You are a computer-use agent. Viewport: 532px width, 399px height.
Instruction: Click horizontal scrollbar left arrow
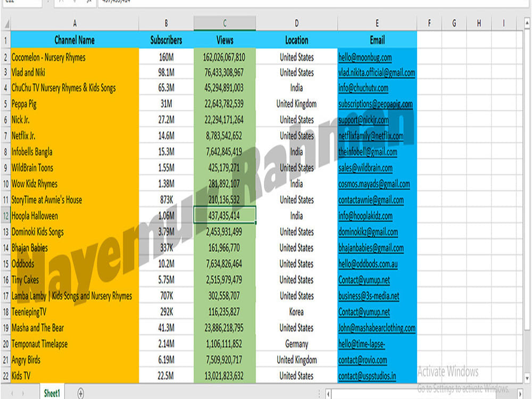328,394
